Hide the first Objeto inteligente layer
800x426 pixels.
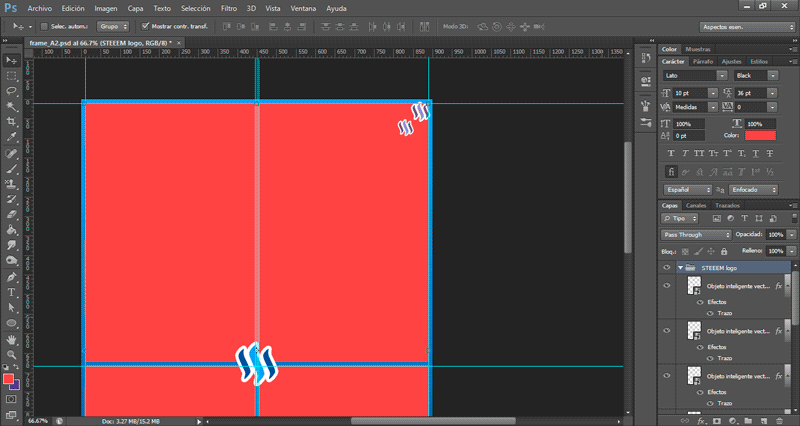click(x=667, y=286)
